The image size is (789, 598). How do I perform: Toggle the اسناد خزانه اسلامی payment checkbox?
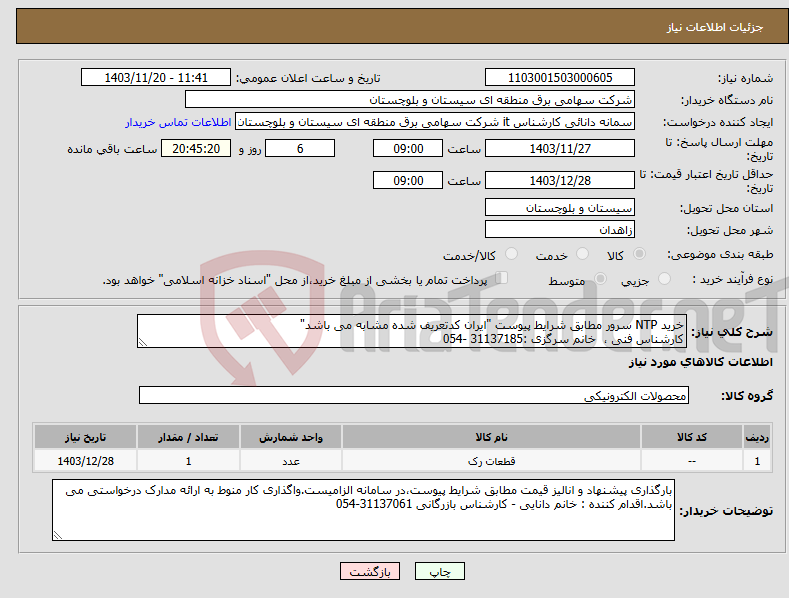pyautogui.click(x=502, y=278)
